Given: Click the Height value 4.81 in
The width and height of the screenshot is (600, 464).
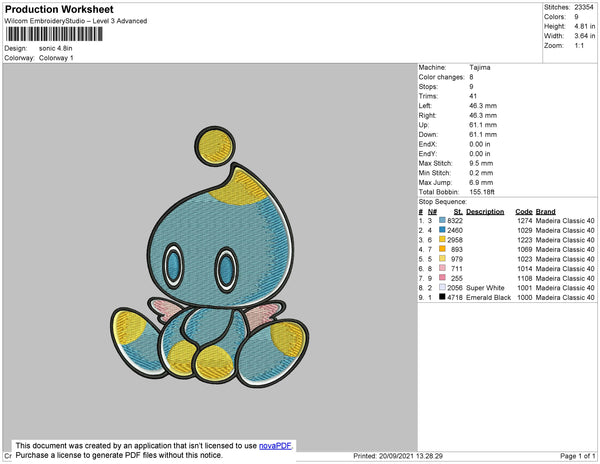Looking at the screenshot, I should (585, 26).
